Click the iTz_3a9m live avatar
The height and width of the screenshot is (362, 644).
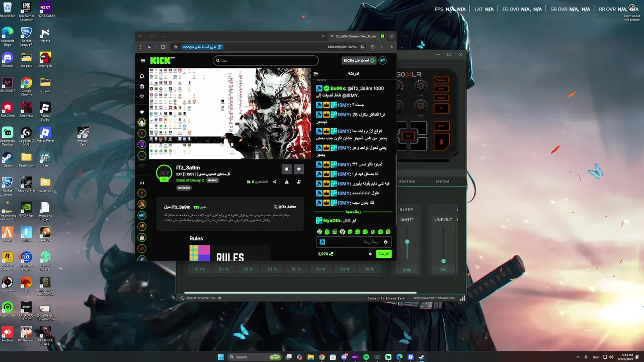point(164,173)
